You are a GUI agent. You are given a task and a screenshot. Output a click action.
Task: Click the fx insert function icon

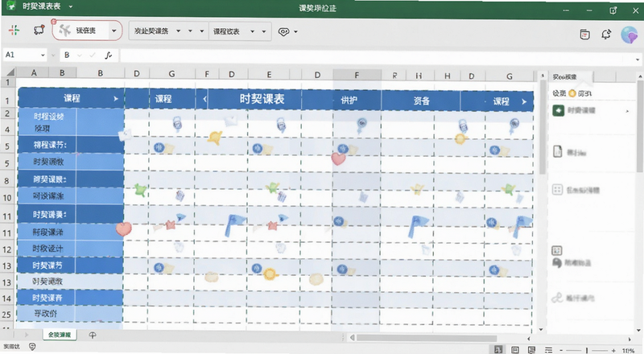108,55
